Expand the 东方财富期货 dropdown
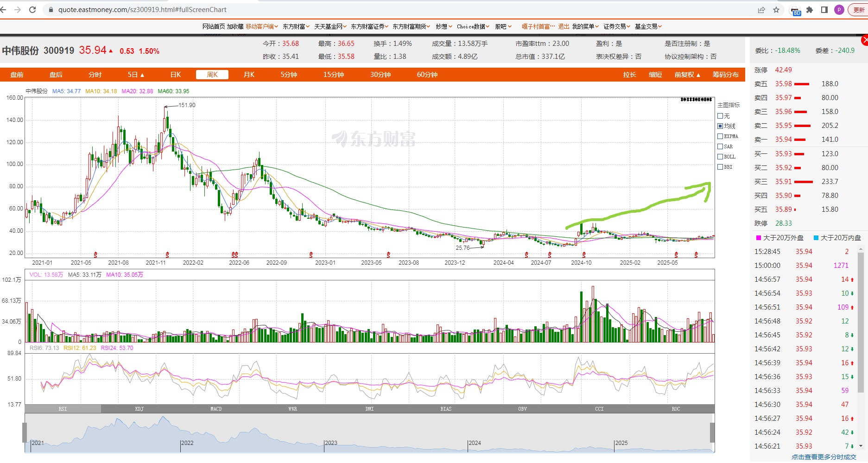This screenshot has width=868, height=463. click(412, 26)
